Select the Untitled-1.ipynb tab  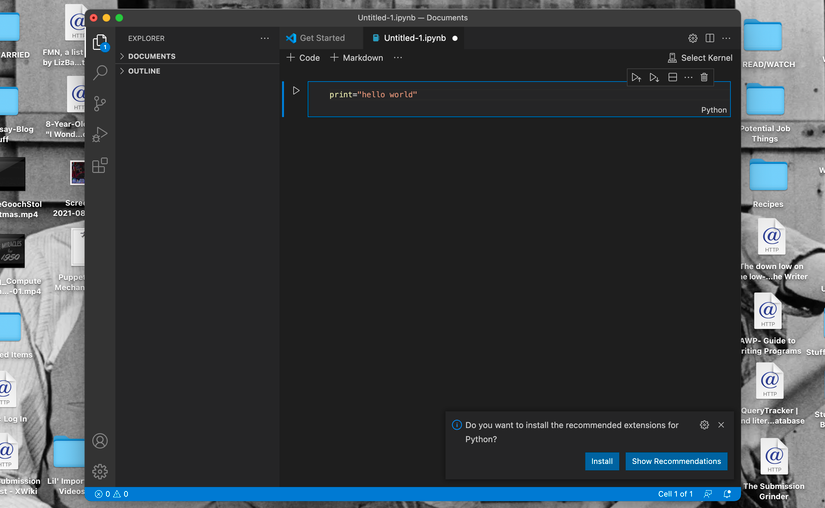414,38
